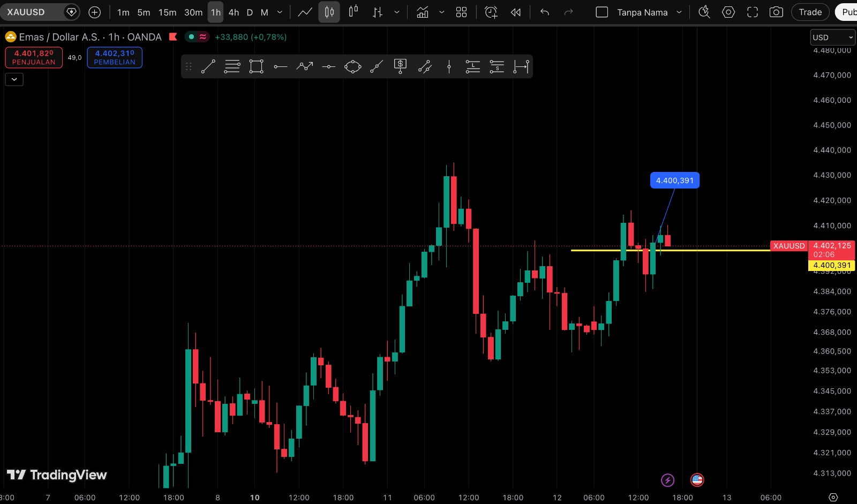Screen dimensions: 857x504
Task: Select the yellow horizontal price line
Action: click(x=670, y=250)
